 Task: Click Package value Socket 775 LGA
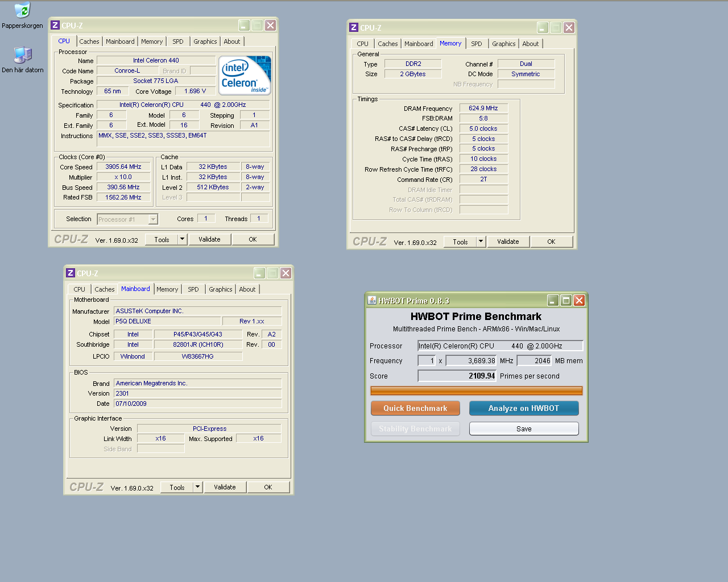pos(156,81)
